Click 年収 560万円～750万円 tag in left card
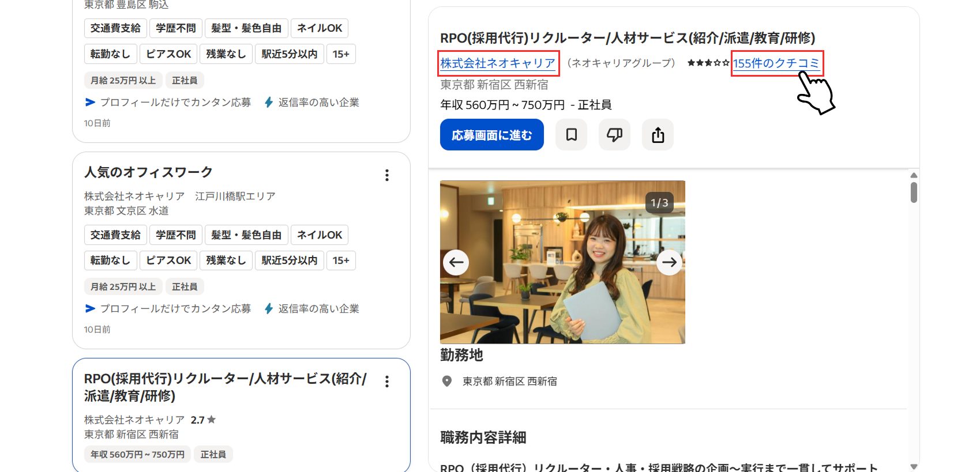The image size is (980, 472). click(137, 454)
